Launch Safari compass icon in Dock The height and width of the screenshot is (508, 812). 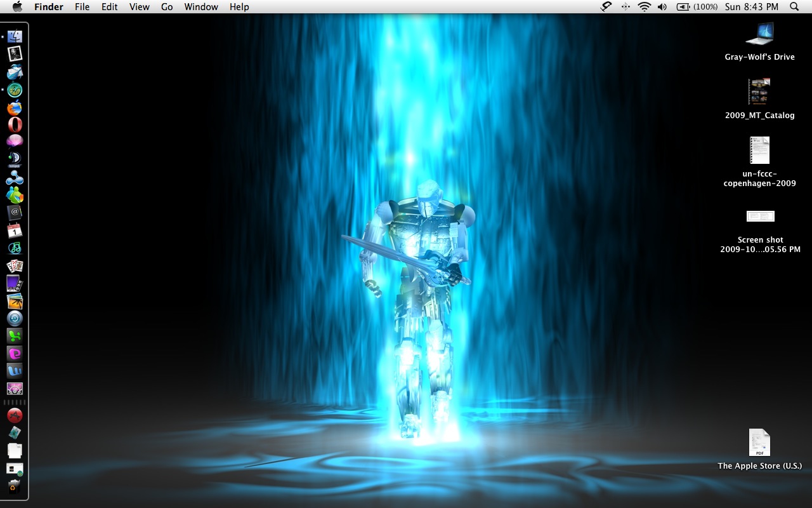tap(15, 90)
